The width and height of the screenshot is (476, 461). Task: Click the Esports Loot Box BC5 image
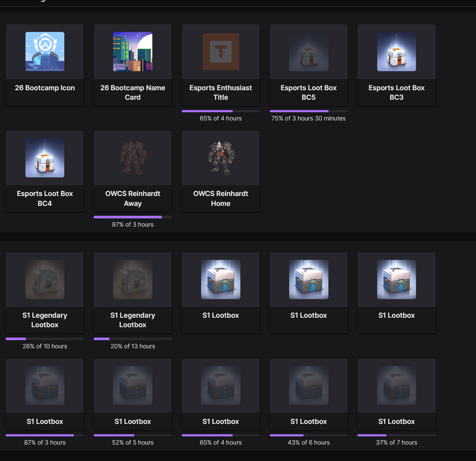pos(309,52)
